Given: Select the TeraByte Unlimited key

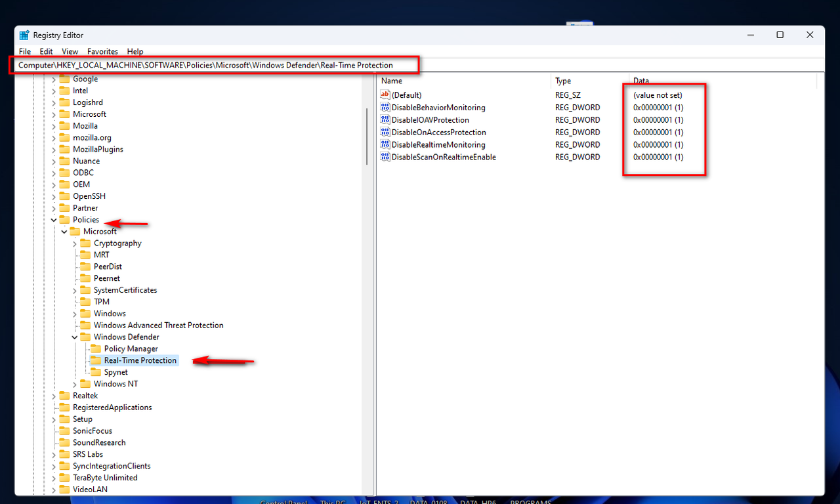Looking at the screenshot, I should pyautogui.click(x=105, y=478).
